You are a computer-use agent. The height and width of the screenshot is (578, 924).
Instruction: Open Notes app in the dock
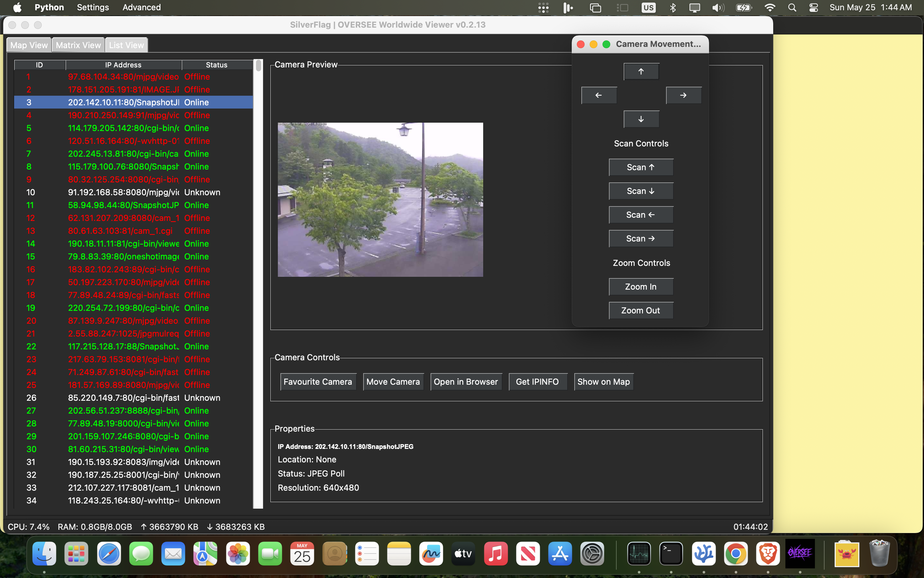point(398,554)
